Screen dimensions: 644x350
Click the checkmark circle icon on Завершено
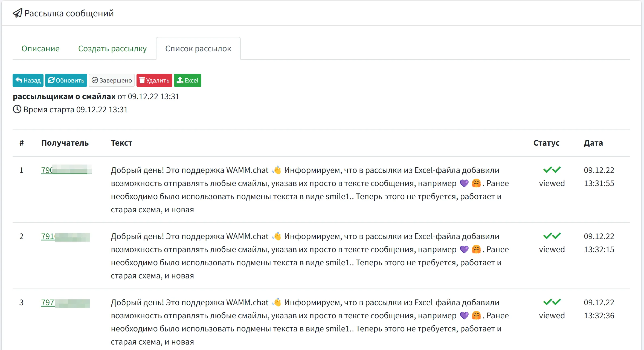(95, 80)
